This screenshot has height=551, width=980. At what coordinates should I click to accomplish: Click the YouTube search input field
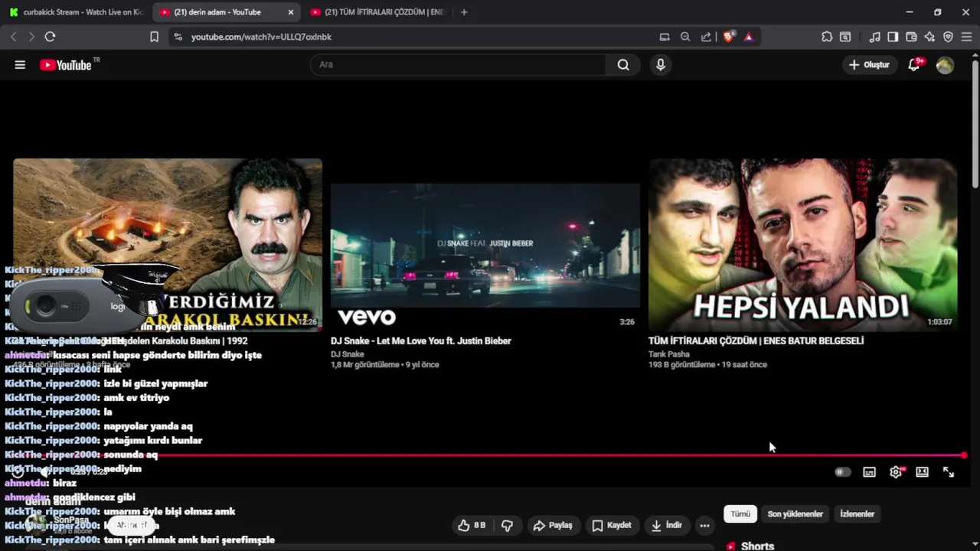point(458,65)
